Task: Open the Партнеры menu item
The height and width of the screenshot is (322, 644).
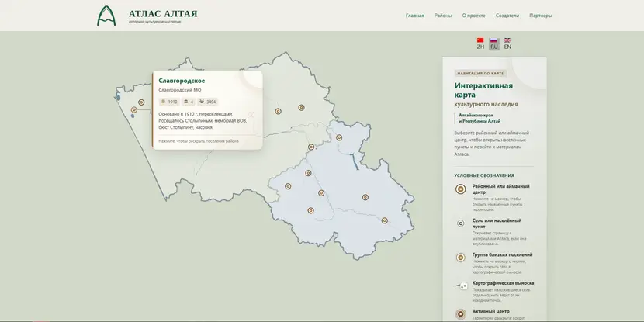Action: (x=541, y=16)
